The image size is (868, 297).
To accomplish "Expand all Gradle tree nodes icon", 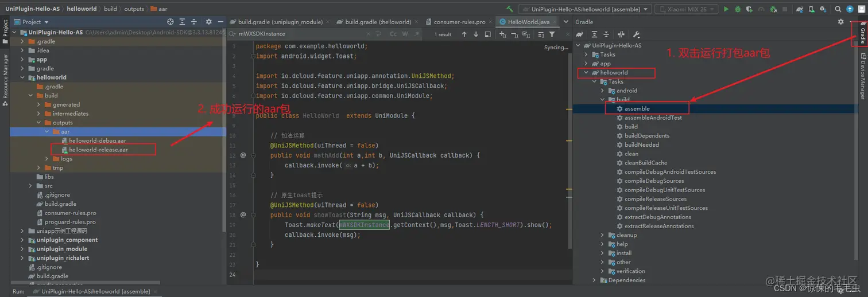I will 594,34.
